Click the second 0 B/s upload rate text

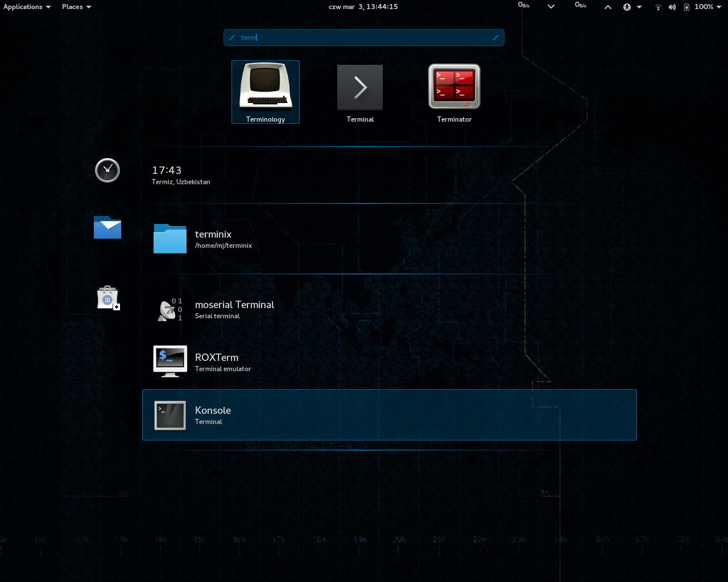tap(581, 5)
